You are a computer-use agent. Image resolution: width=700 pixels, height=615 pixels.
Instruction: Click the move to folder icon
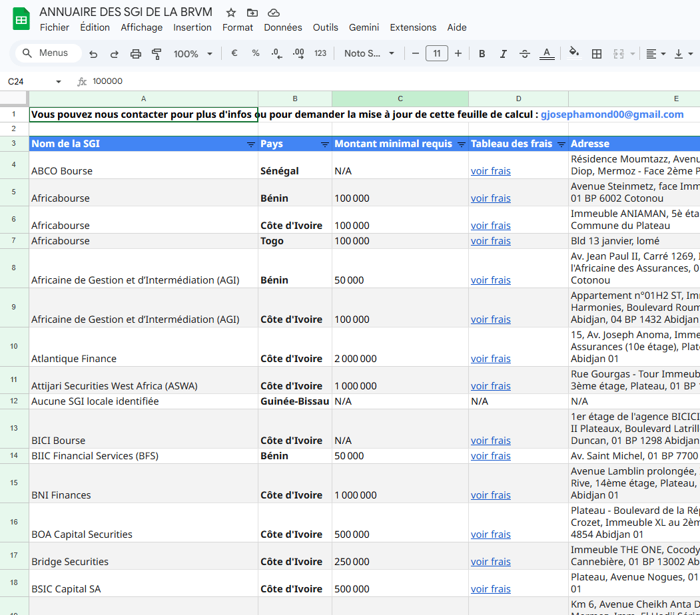(x=252, y=13)
